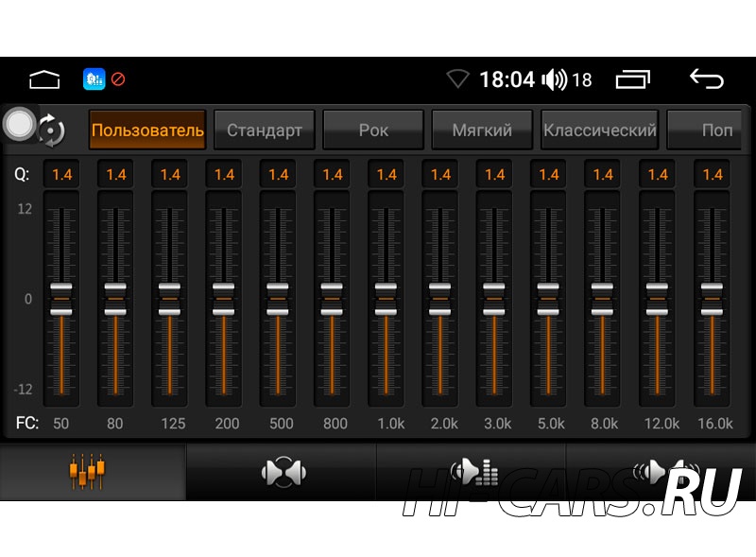Image resolution: width=756 pixels, height=557 pixels.
Task: Click the 200 Hz band slider handle
Action: (x=223, y=299)
